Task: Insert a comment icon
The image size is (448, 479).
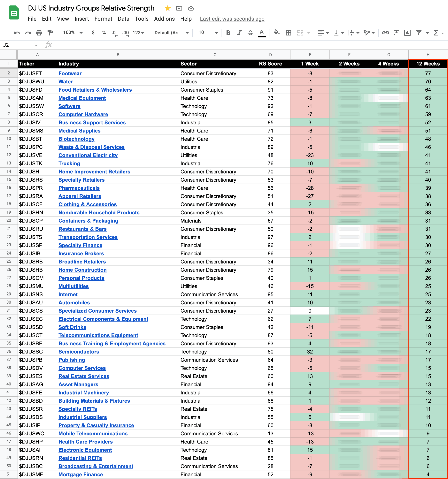Action: point(396,33)
